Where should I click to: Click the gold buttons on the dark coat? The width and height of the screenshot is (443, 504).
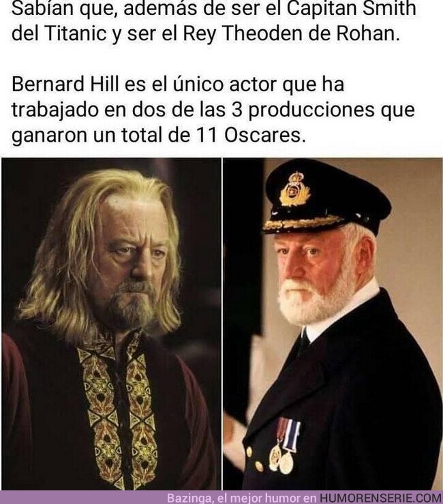256,458
